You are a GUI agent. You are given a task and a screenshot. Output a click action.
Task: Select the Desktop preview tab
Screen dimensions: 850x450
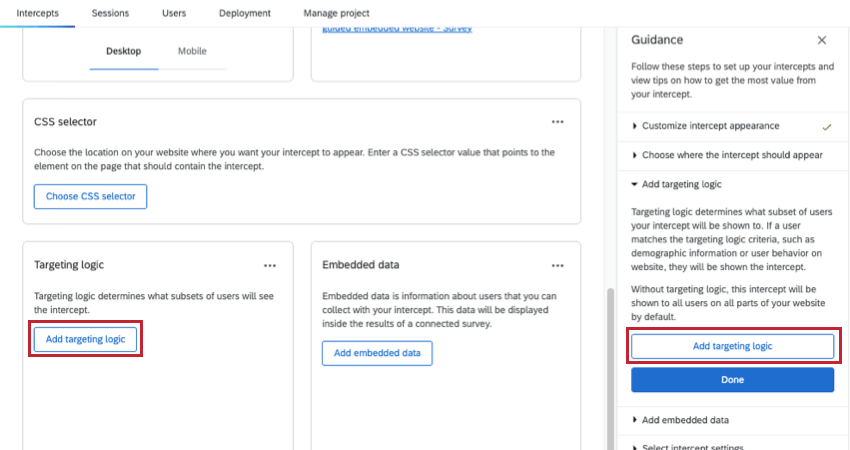124,51
